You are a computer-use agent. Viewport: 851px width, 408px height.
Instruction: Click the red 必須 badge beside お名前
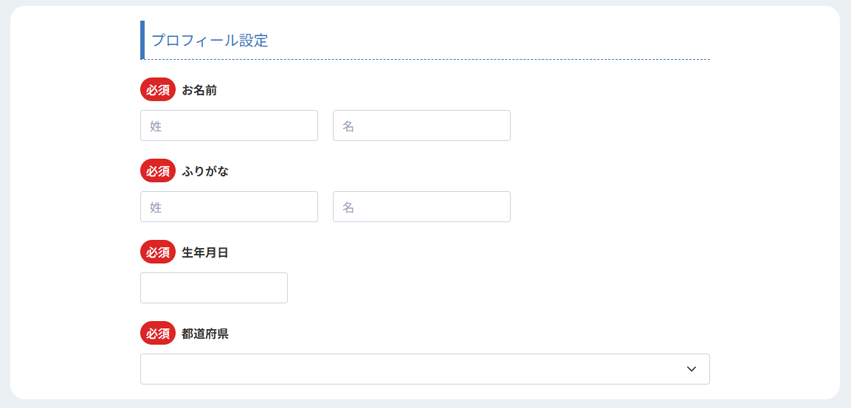[x=158, y=90]
